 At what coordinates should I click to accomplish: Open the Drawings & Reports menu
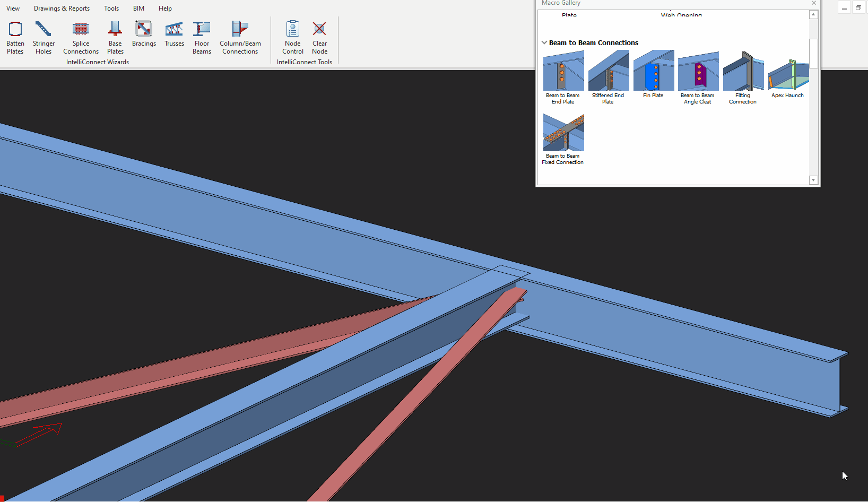[62, 8]
